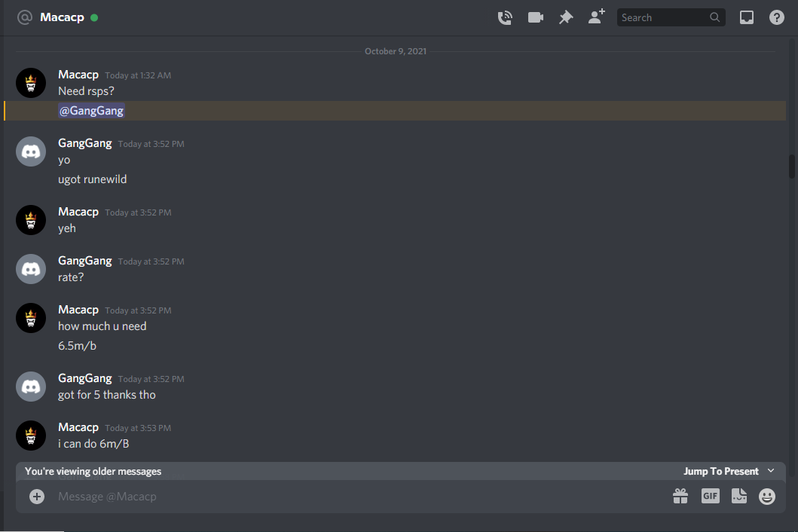The image size is (798, 532).
Task: Click the Macacp username in the header
Action: [x=62, y=17]
